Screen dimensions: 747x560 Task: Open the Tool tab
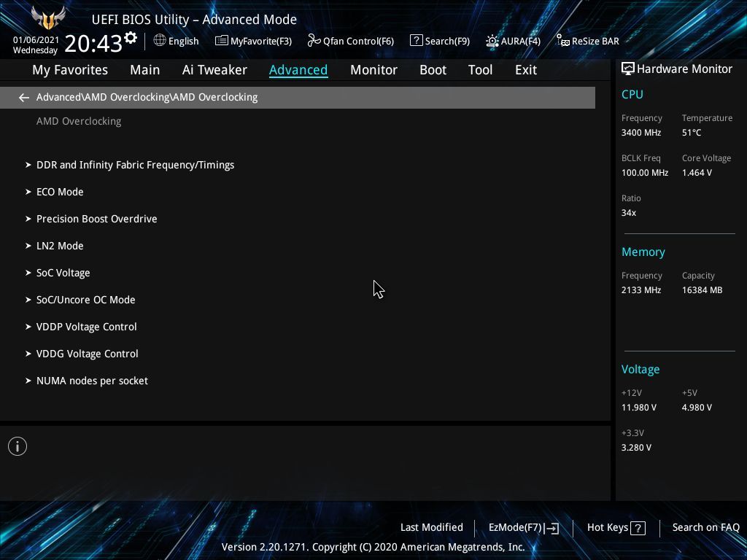point(480,70)
